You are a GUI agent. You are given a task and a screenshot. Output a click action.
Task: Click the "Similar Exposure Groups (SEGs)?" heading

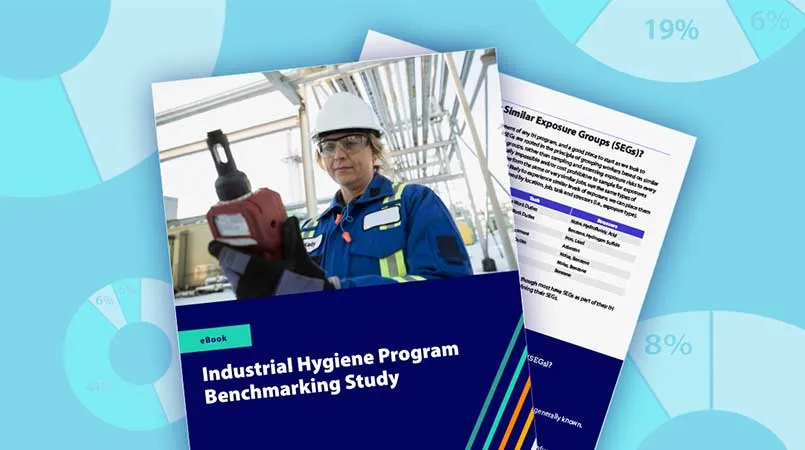coord(573,133)
